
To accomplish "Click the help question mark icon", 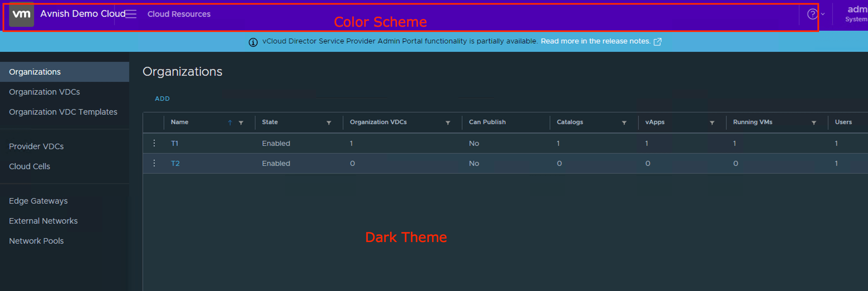I will tap(812, 14).
